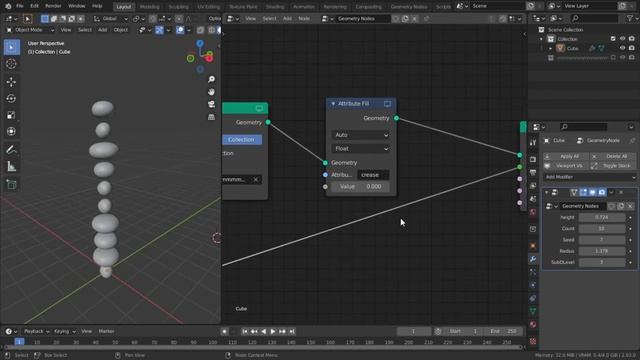Open the Object Data green triangle tab

[x=533, y=311]
